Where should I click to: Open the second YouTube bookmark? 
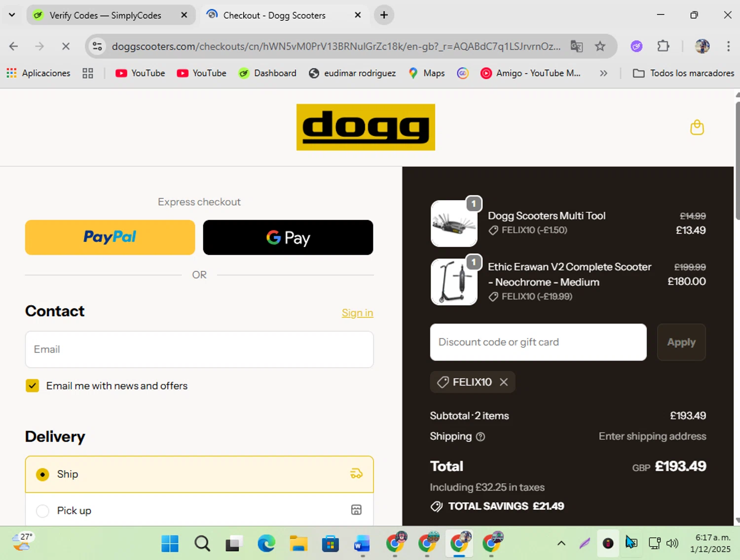pyautogui.click(x=201, y=73)
